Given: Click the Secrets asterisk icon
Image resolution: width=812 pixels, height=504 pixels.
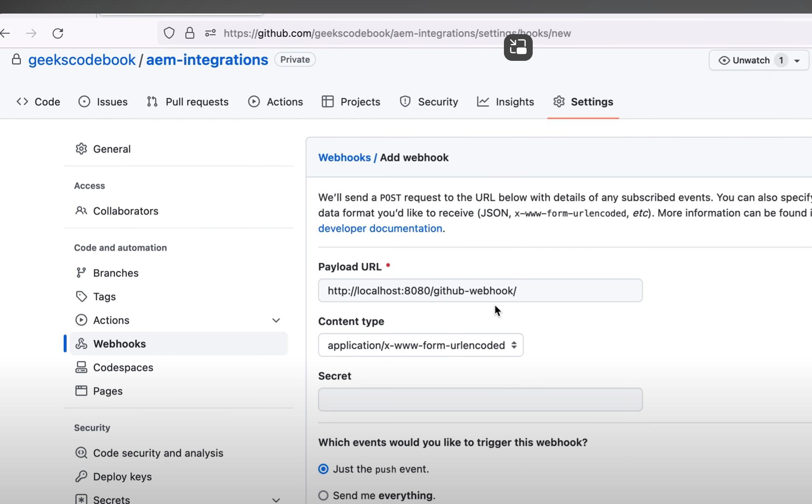Looking at the screenshot, I should click(x=81, y=499).
